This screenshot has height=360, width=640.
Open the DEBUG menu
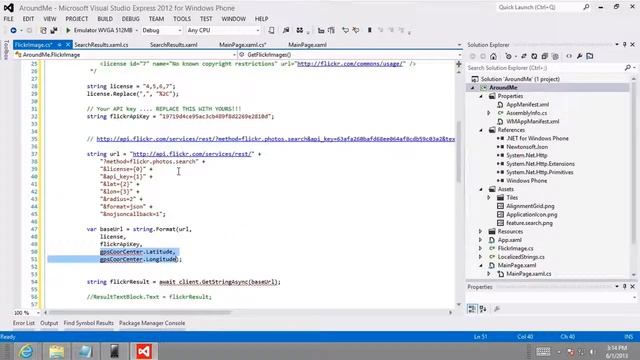pyautogui.click(x=131, y=19)
